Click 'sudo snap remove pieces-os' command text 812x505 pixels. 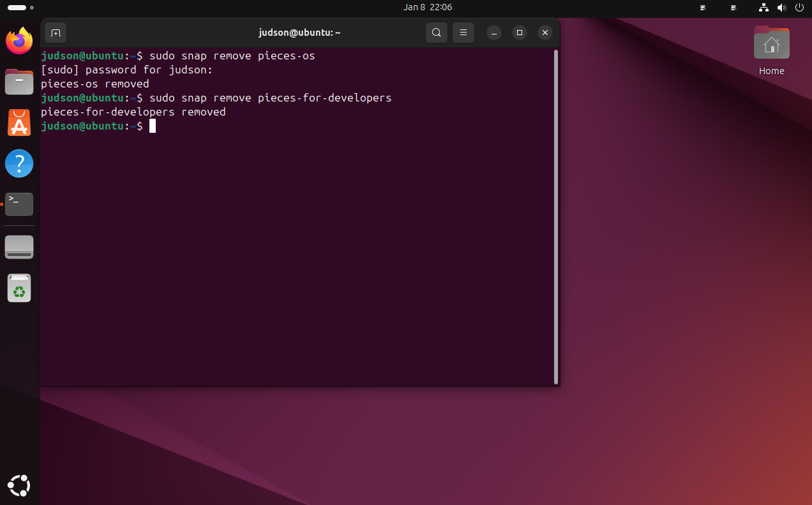[x=232, y=56]
